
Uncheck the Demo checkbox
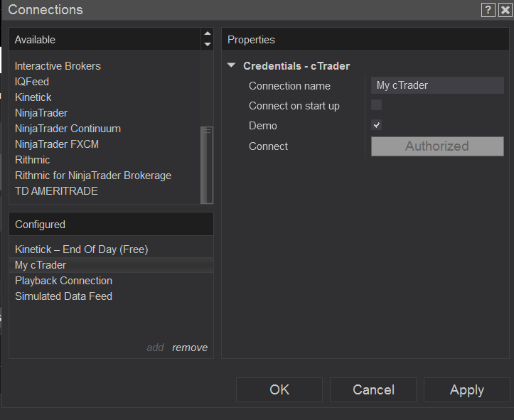[x=377, y=125]
